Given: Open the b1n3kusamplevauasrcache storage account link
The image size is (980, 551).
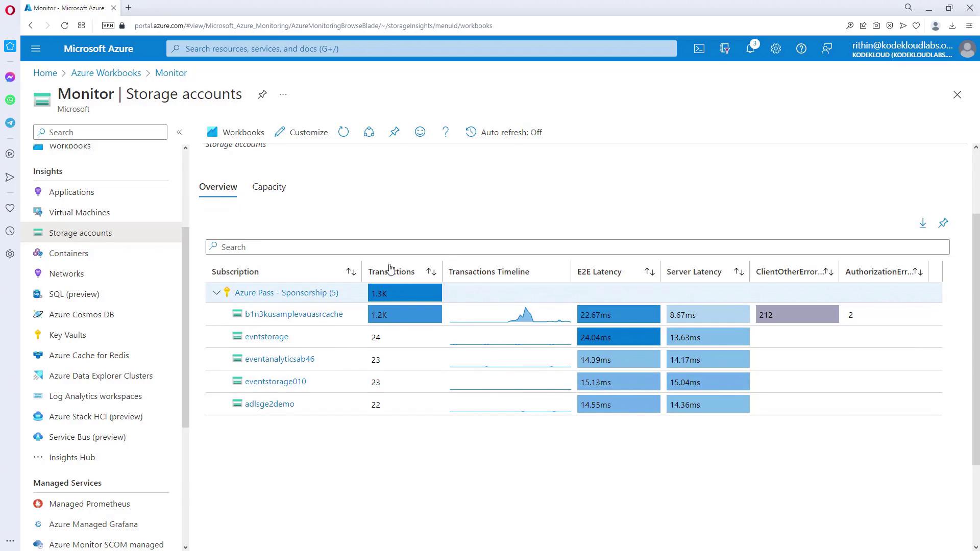Looking at the screenshot, I should coord(293,314).
